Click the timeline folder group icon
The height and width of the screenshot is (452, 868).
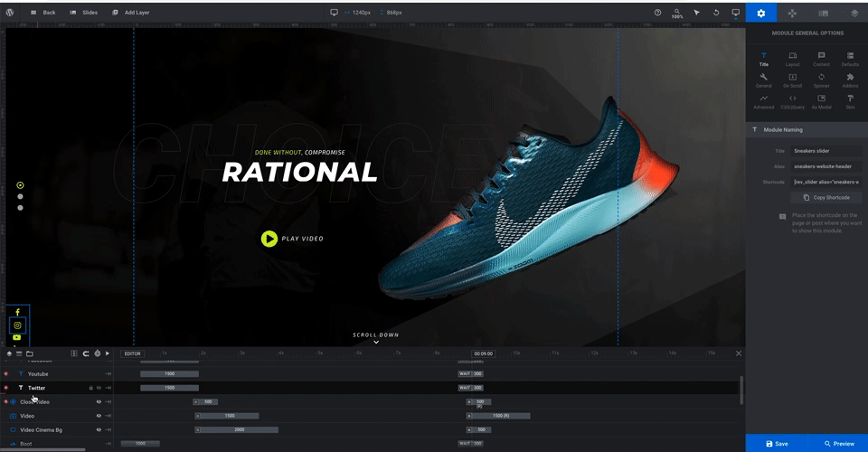click(29, 353)
